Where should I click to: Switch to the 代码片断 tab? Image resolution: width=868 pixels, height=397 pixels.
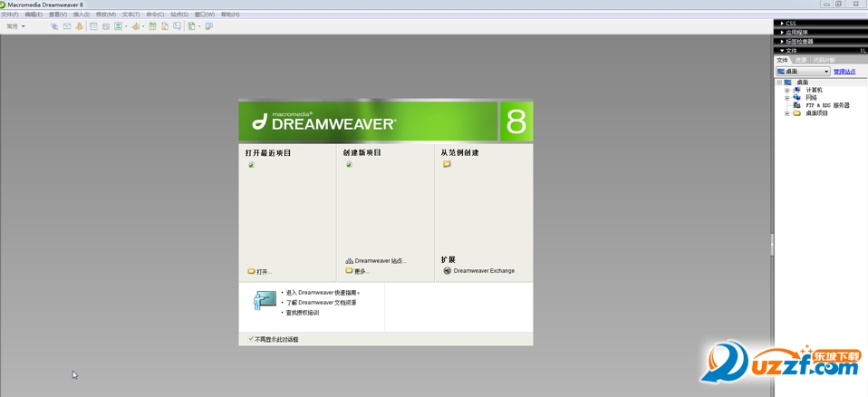pos(825,60)
